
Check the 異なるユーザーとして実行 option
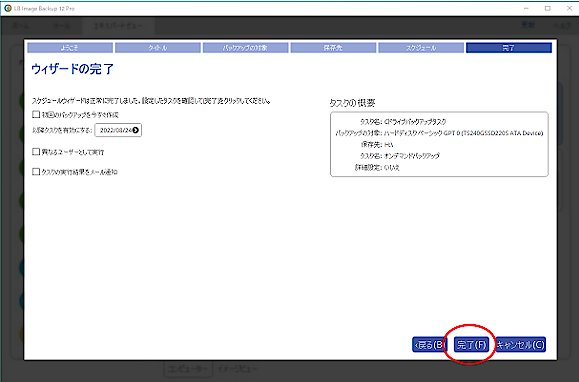point(36,152)
